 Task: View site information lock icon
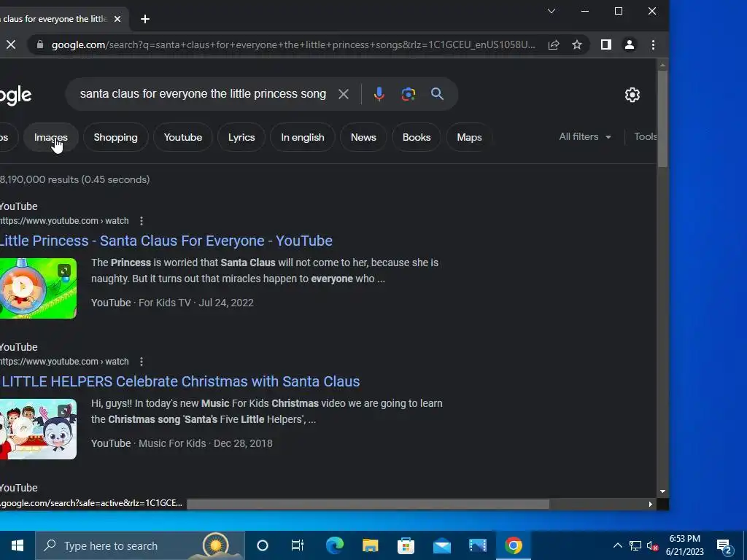tap(40, 44)
